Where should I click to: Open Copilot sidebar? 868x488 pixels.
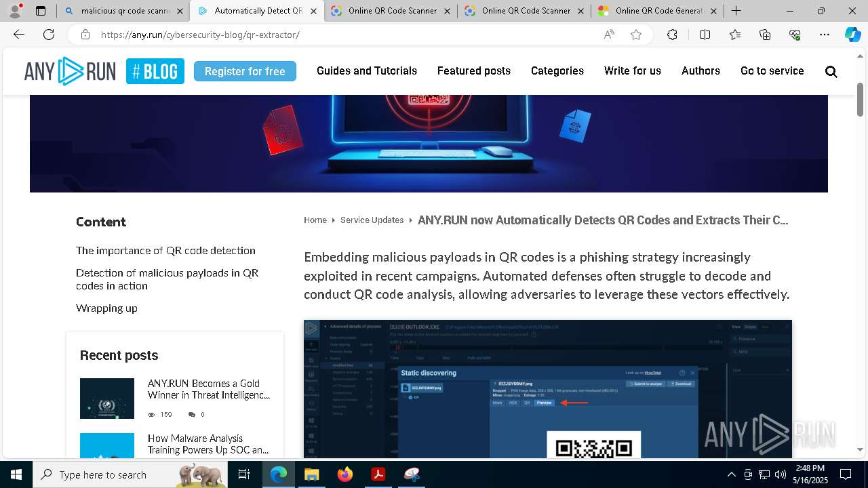tap(852, 35)
